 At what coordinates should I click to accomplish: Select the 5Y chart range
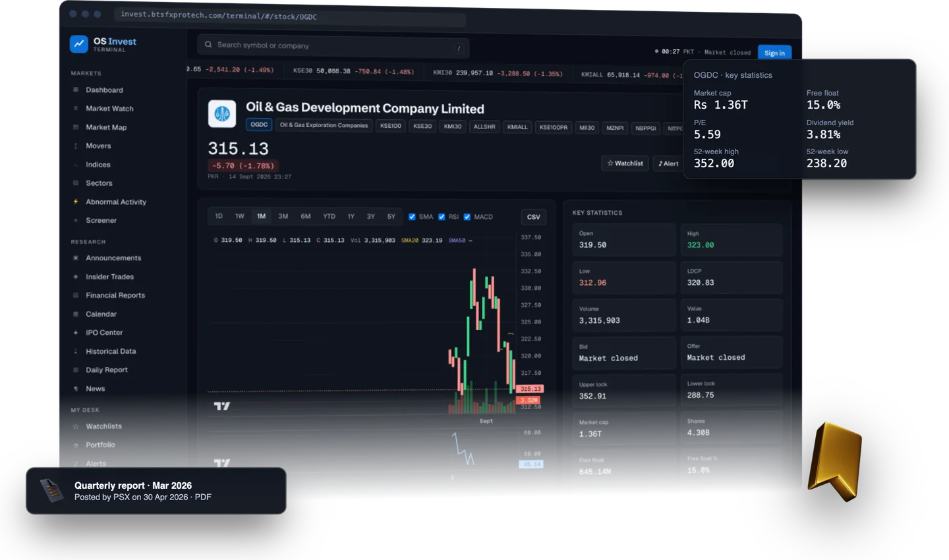pos(391,216)
